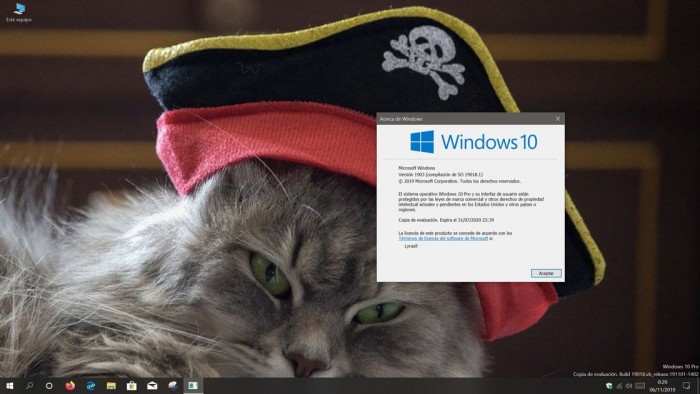Open Cortana circle on taskbar
The height and width of the screenshot is (394, 700).
(49, 386)
